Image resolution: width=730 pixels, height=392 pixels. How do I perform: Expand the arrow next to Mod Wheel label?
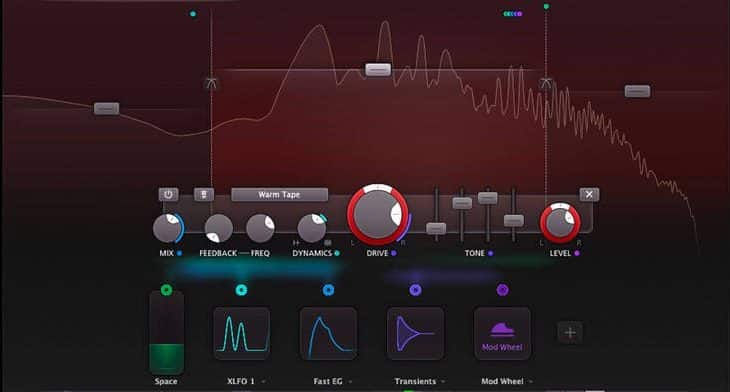pyautogui.click(x=530, y=381)
